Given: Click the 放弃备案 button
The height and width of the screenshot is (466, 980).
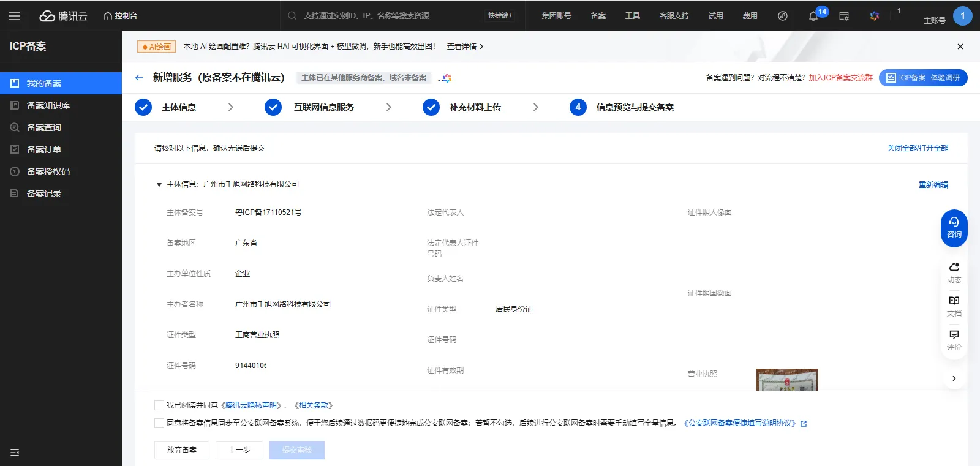Looking at the screenshot, I should tap(182, 450).
